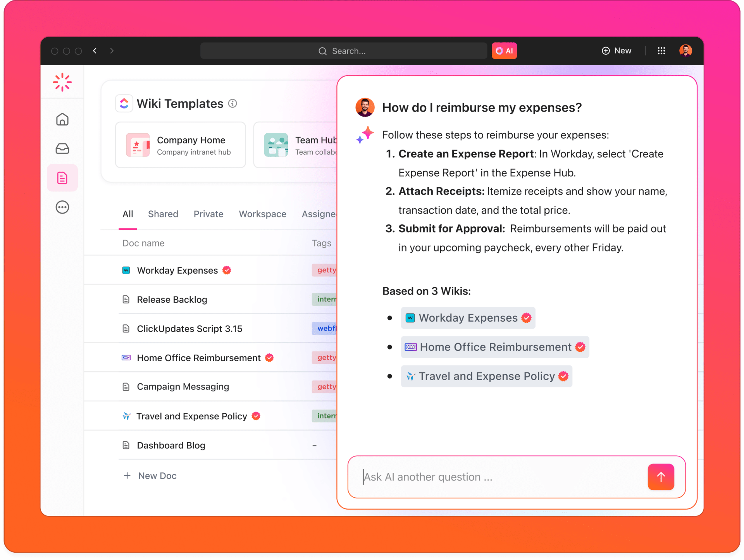
Task: Click the AI sparkle icon in answer
Action: pos(365,135)
